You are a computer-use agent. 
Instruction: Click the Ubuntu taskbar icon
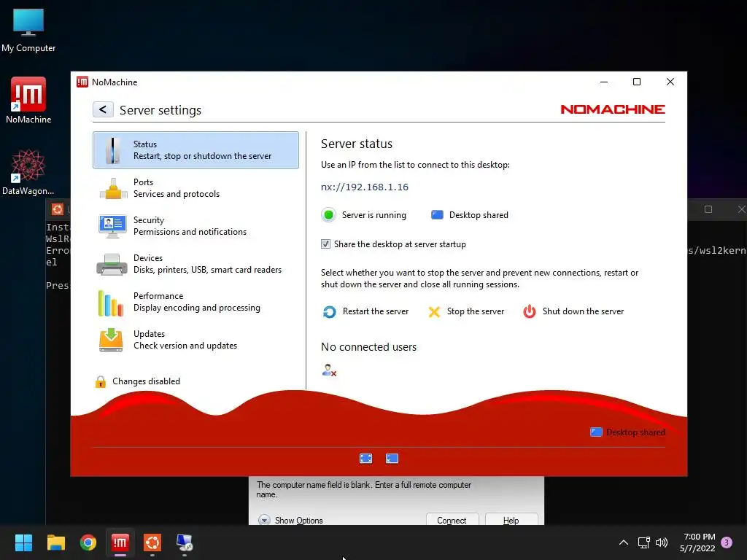coord(152,542)
